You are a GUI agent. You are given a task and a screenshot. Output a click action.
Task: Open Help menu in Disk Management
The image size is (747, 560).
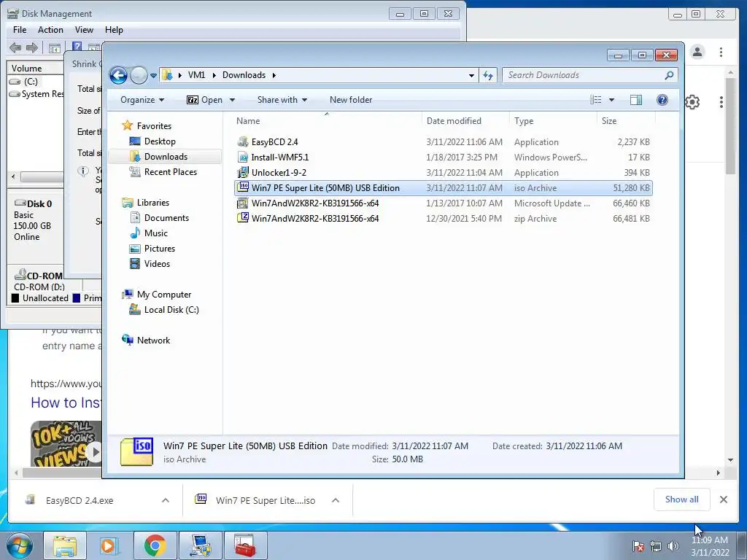(x=114, y=29)
